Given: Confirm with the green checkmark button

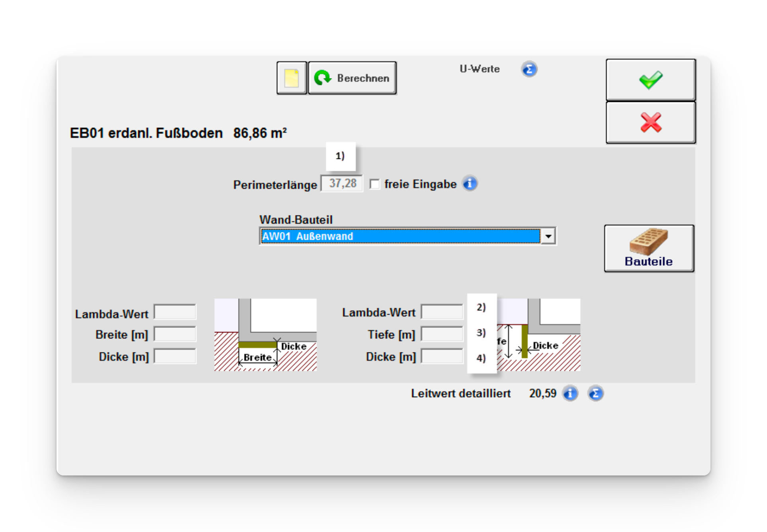Looking at the screenshot, I should coord(650,80).
